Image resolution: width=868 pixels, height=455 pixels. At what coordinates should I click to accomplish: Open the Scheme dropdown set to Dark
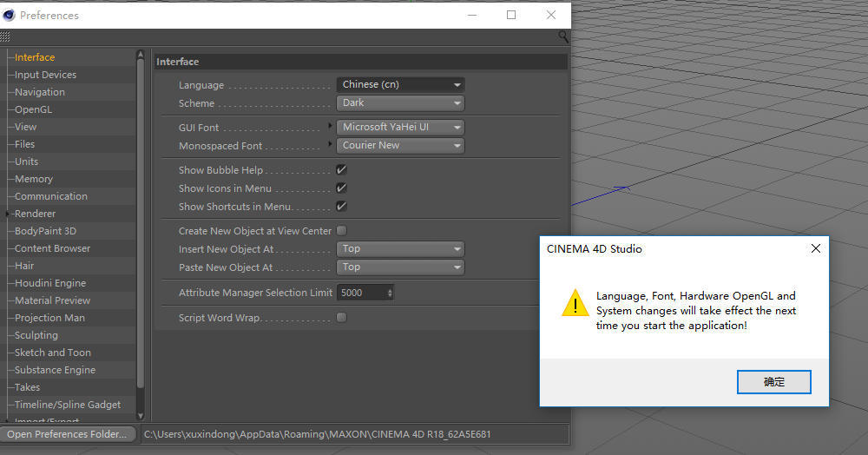tap(400, 103)
